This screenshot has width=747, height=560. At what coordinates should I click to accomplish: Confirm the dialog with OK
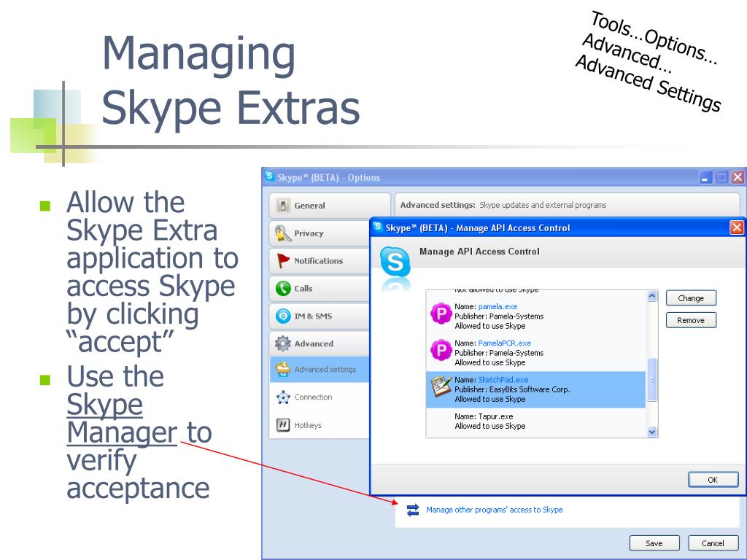coord(713,480)
